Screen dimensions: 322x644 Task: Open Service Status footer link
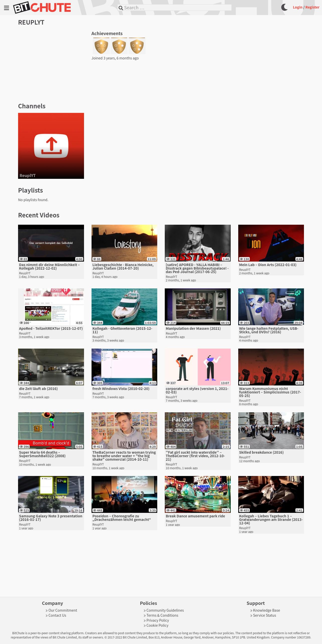pyautogui.click(x=264, y=615)
